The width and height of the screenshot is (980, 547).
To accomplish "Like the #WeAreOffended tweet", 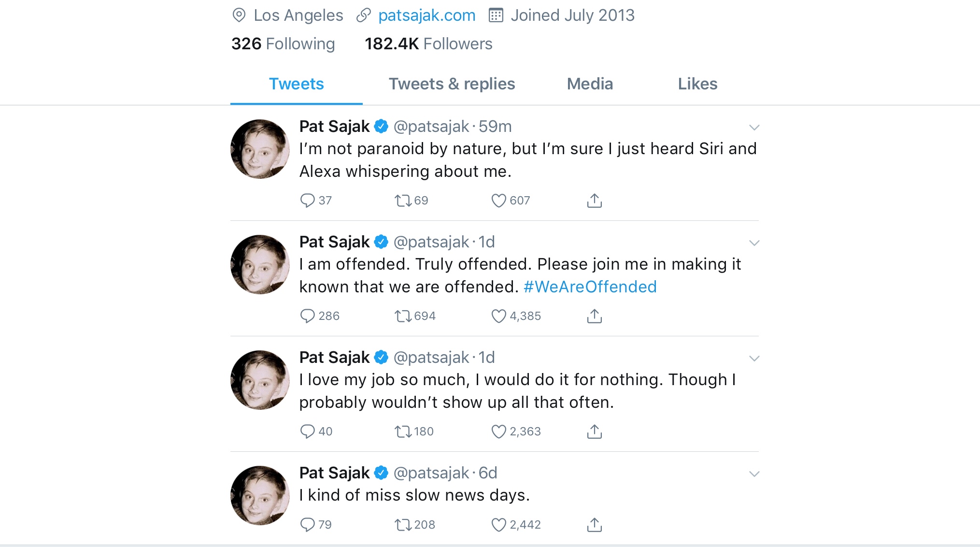I will point(498,316).
